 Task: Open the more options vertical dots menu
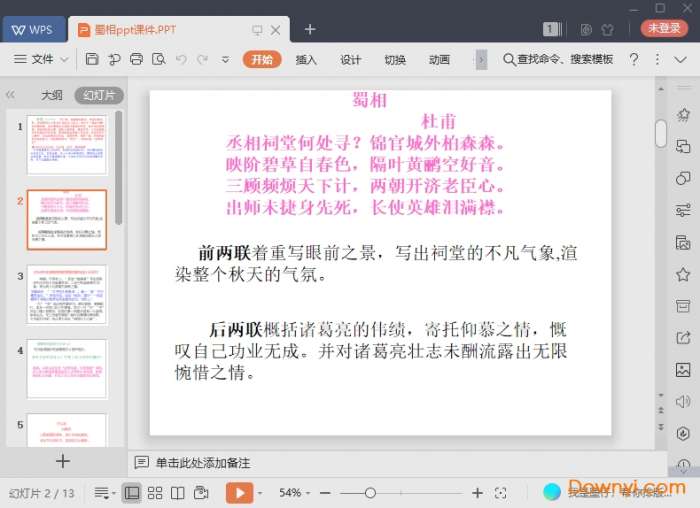point(657,59)
